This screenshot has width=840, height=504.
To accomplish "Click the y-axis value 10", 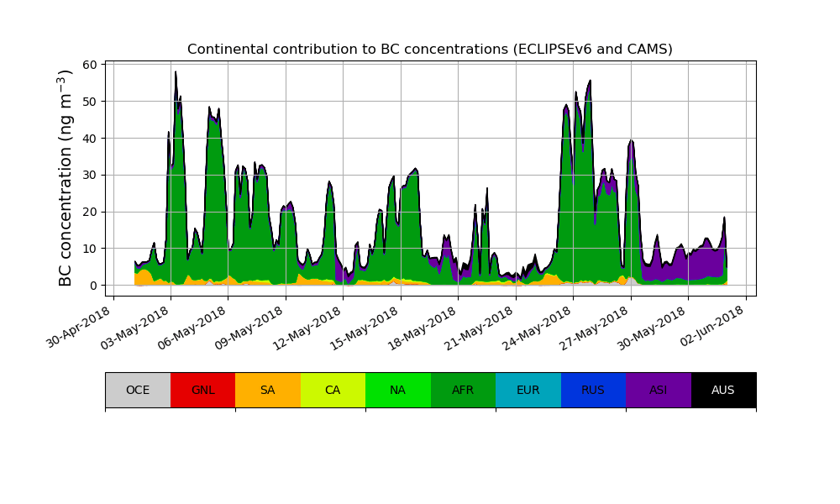I will pyautogui.click(x=90, y=249).
